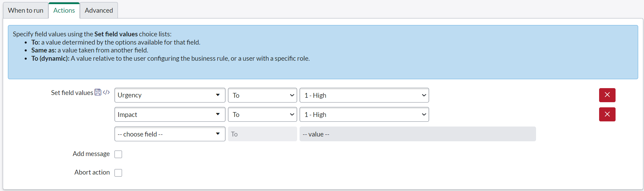Open the 'To' operator dropdown in Urgency row
Viewport: 644px width, 191px height.
point(262,95)
